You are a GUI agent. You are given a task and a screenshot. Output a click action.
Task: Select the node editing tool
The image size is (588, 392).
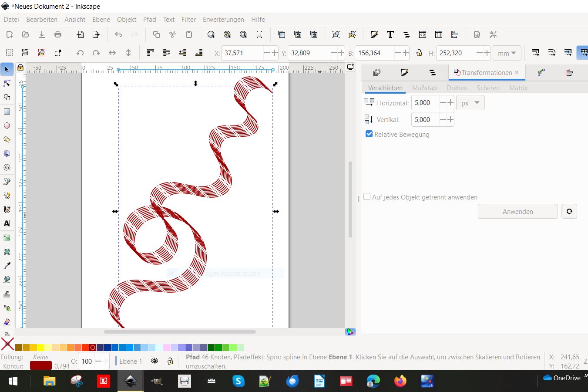(x=7, y=83)
